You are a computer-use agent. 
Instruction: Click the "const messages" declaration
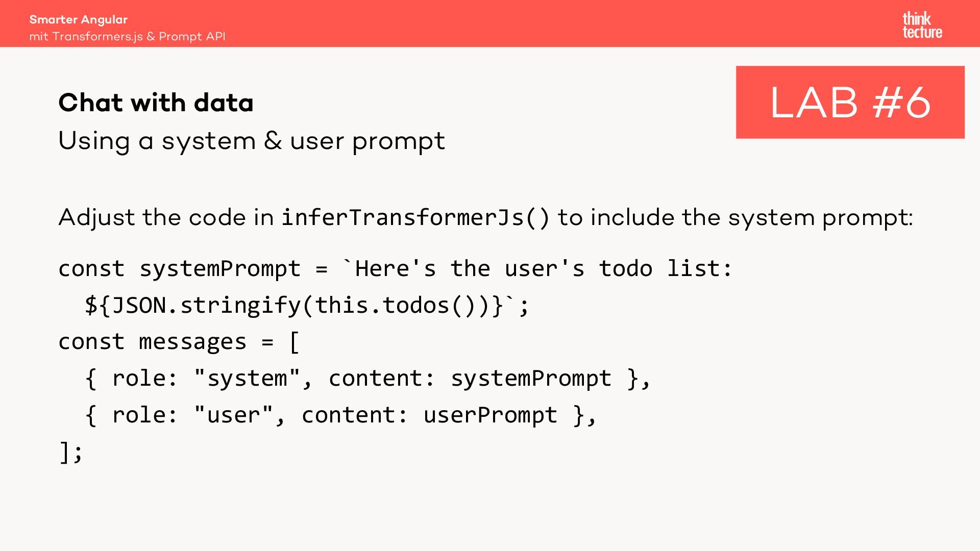click(x=152, y=342)
